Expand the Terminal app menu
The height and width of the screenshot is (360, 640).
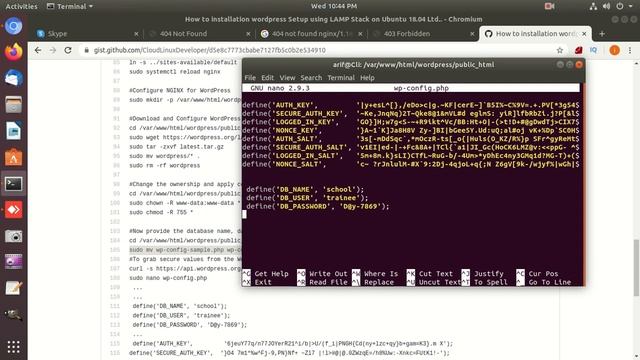click(70, 6)
